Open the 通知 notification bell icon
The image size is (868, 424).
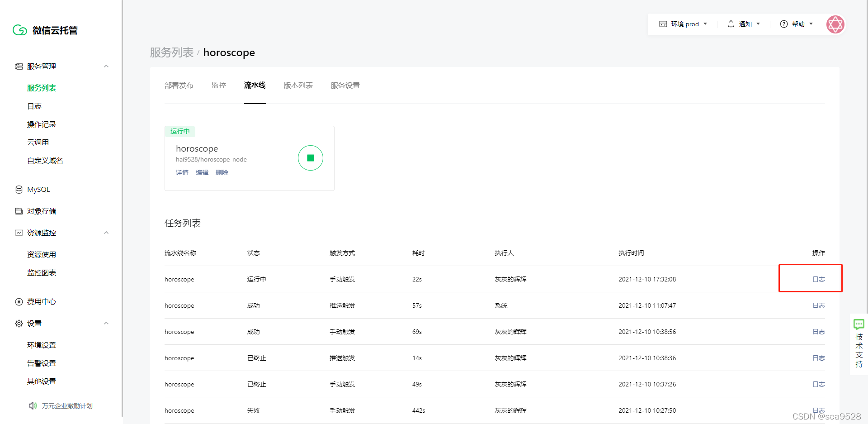(731, 24)
